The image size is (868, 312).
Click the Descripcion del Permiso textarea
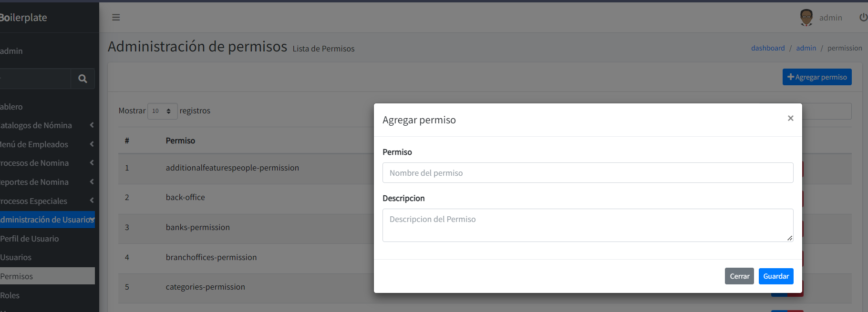coord(588,225)
